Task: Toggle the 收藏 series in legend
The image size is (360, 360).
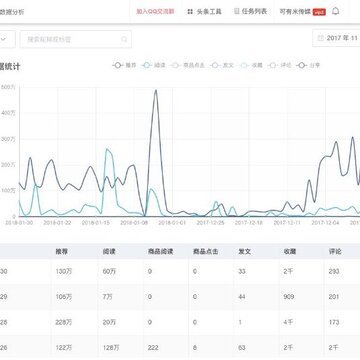Action: [x=251, y=65]
